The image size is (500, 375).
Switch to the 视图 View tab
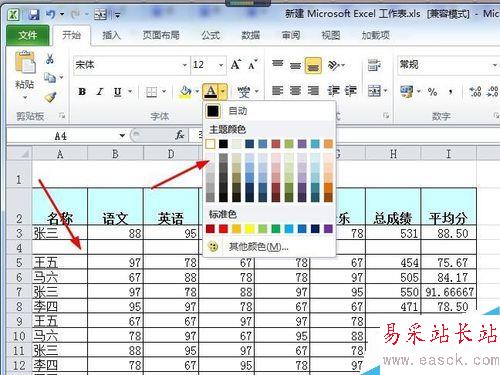point(331,35)
